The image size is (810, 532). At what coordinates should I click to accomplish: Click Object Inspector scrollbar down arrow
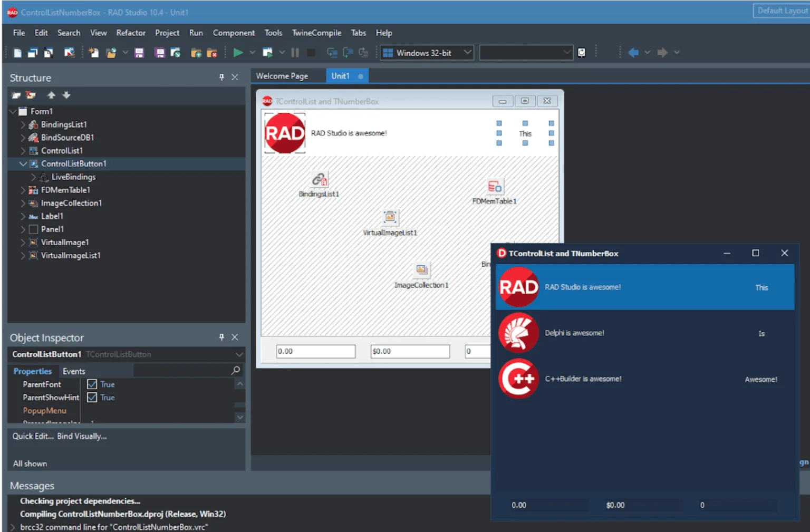(239, 417)
